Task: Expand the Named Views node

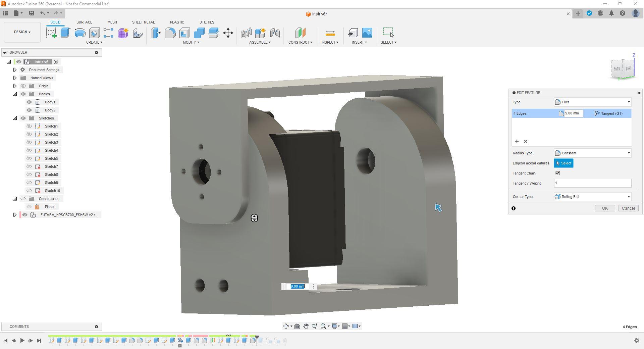Action: (x=15, y=78)
